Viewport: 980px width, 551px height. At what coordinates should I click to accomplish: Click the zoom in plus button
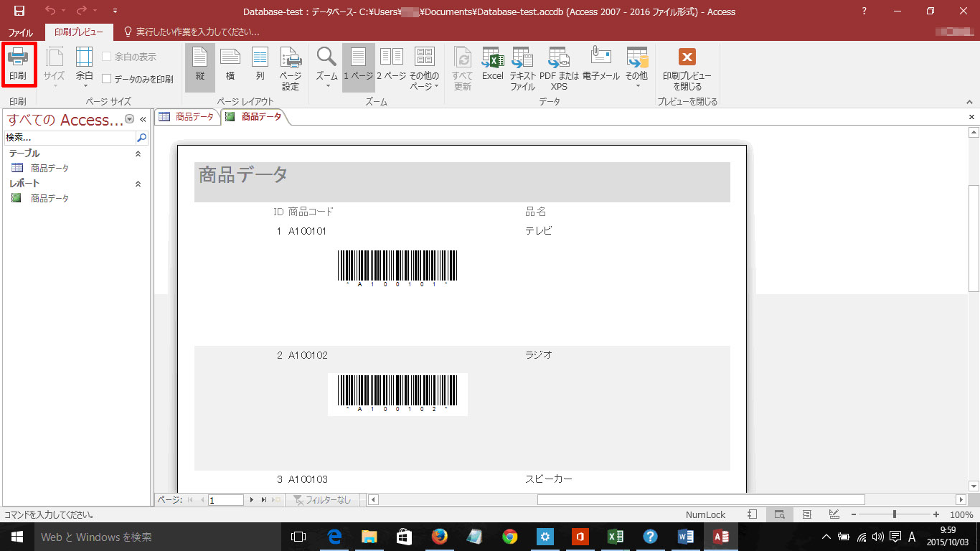tap(936, 514)
